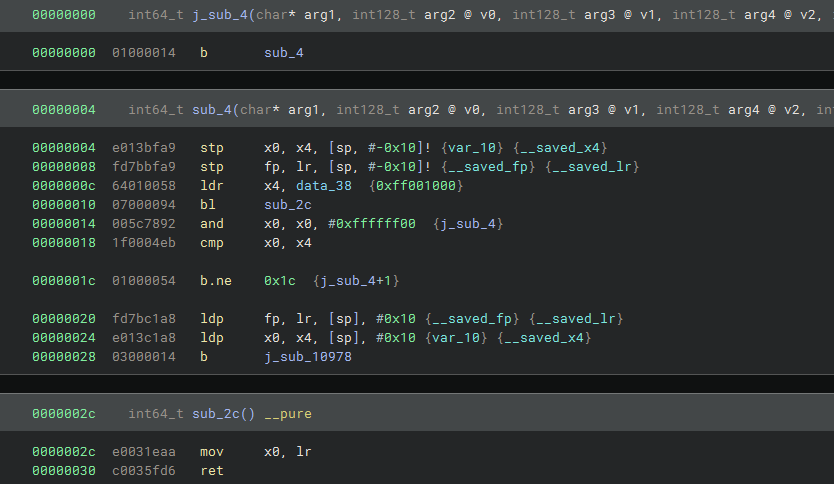Follow sub_2c call in the bl instruction

coord(283,205)
